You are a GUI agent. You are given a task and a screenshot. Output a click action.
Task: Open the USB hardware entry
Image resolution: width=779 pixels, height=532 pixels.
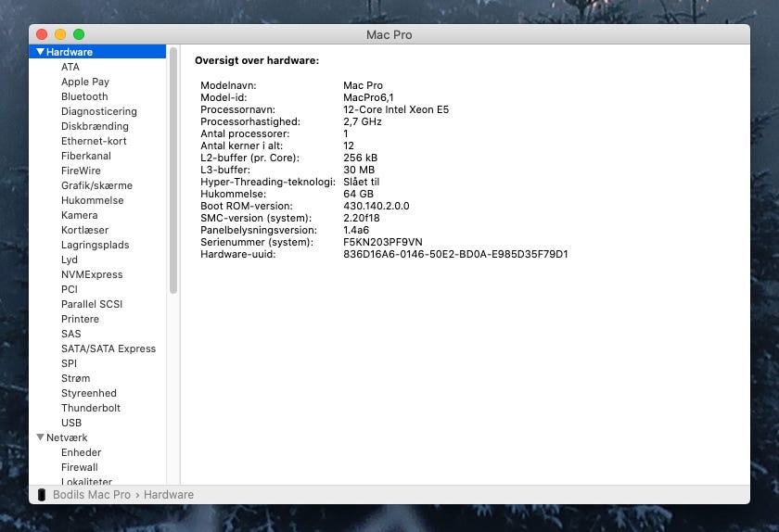click(71, 423)
